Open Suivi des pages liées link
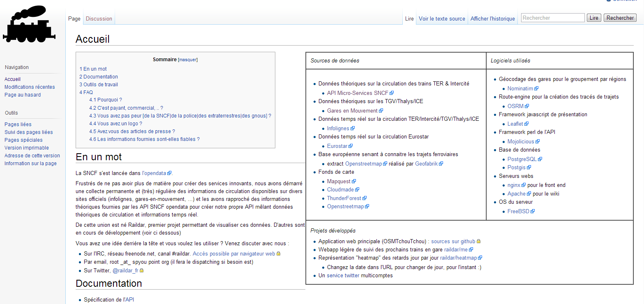Viewport: 644px width, 304px height. click(29, 132)
